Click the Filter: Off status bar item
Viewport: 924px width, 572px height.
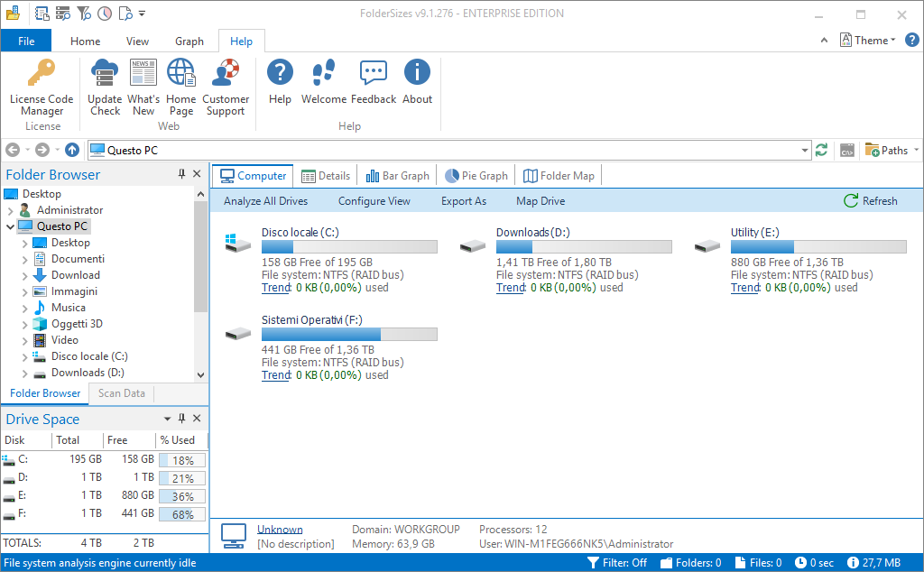(617, 563)
